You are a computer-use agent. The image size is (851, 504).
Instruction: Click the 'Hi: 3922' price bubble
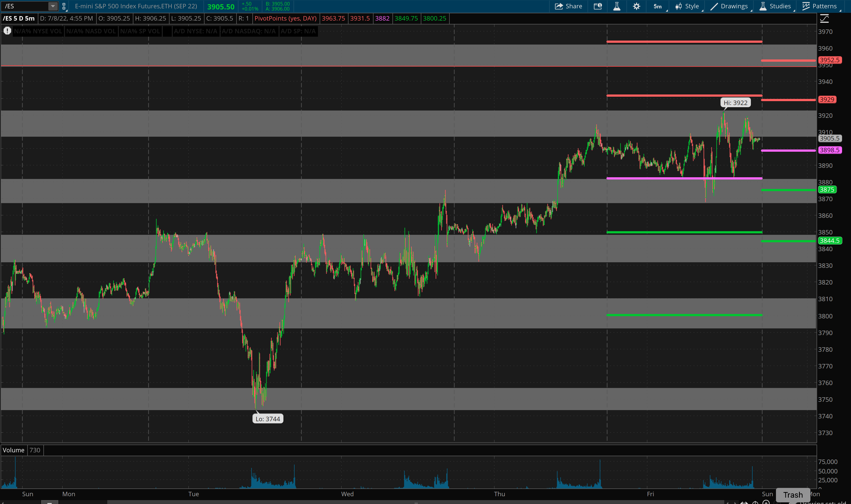pyautogui.click(x=735, y=103)
